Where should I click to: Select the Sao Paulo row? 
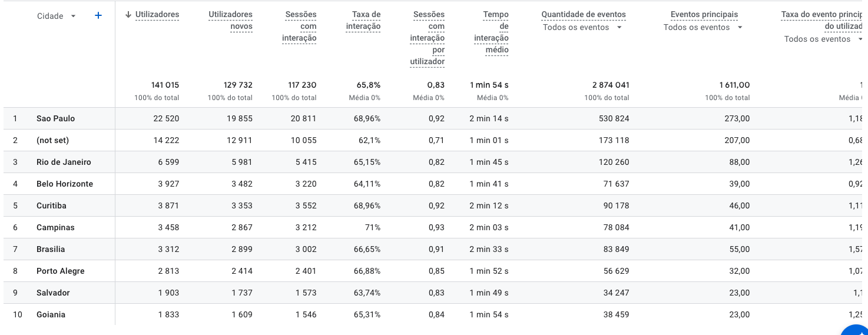(x=55, y=118)
